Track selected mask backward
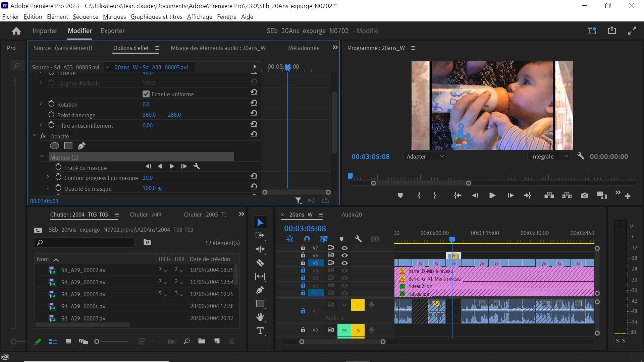The image size is (644, 362). tap(160, 166)
